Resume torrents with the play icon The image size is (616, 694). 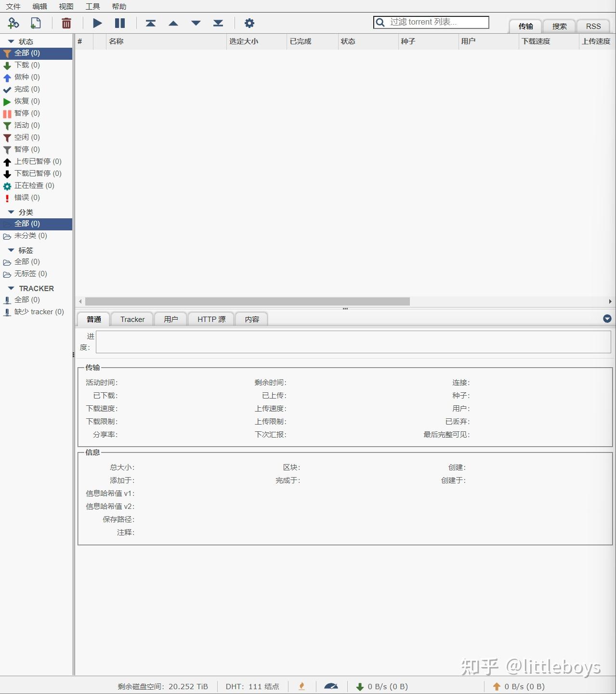pyautogui.click(x=97, y=23)
